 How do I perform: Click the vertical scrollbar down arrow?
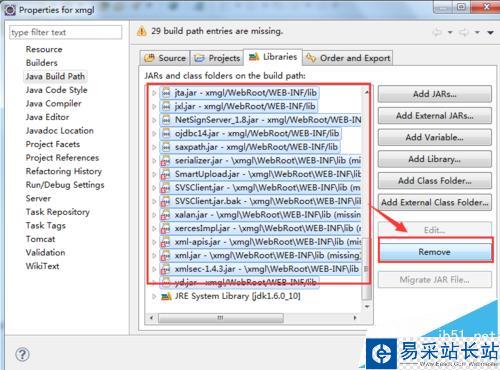(367, 306)
